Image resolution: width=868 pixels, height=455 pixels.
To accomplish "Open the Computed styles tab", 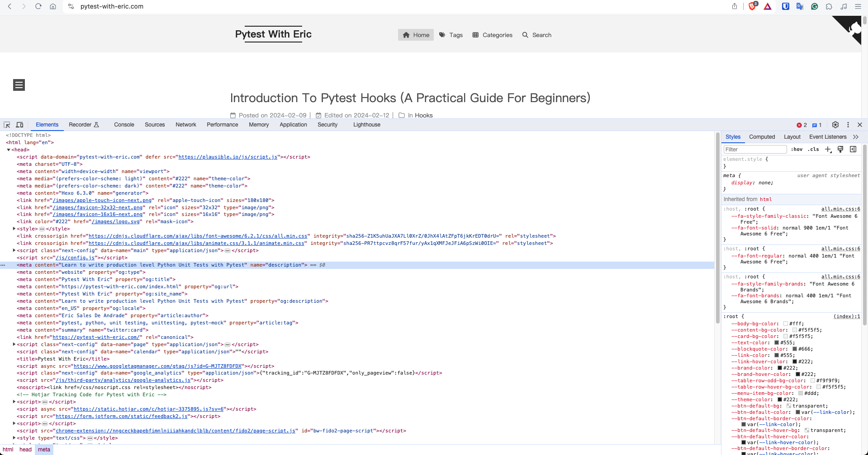I will 762,137.
